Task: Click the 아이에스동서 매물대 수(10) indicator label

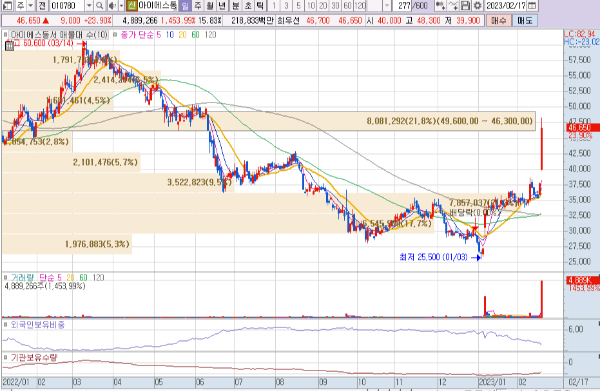Action: coord(59,35)
